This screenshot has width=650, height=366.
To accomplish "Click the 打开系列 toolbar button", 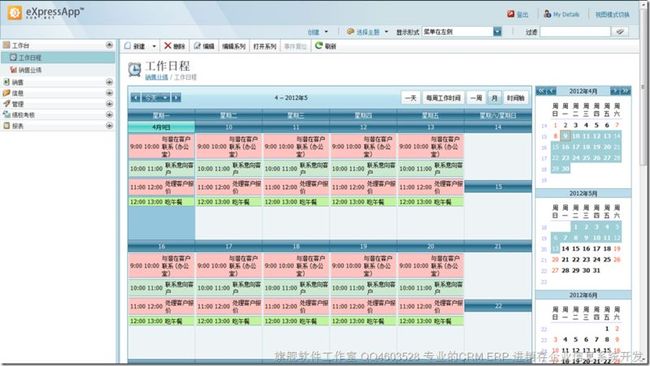I will coord(264,46).
